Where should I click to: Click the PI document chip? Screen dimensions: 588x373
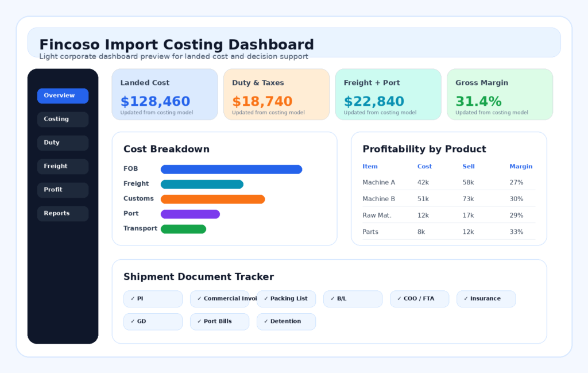click(x=153, y=299)
